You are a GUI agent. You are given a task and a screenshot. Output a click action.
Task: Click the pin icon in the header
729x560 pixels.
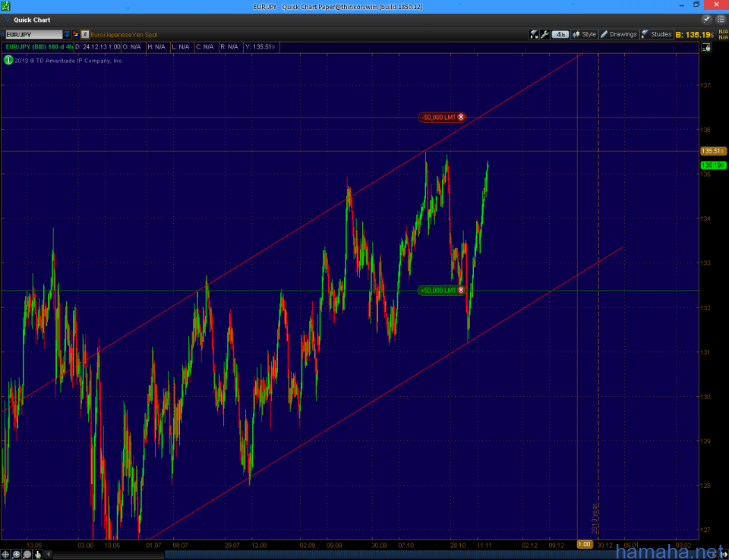tap(707, 20)
